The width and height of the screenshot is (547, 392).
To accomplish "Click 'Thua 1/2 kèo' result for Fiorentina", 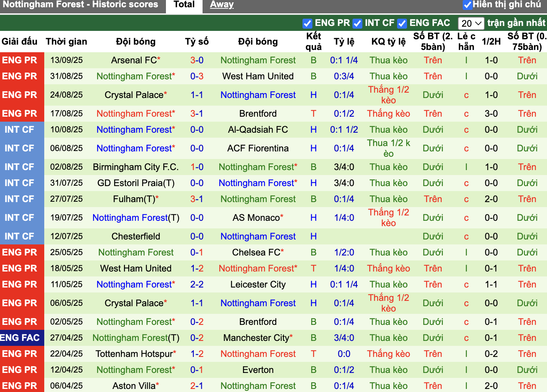I will click(x=388, y=148).
